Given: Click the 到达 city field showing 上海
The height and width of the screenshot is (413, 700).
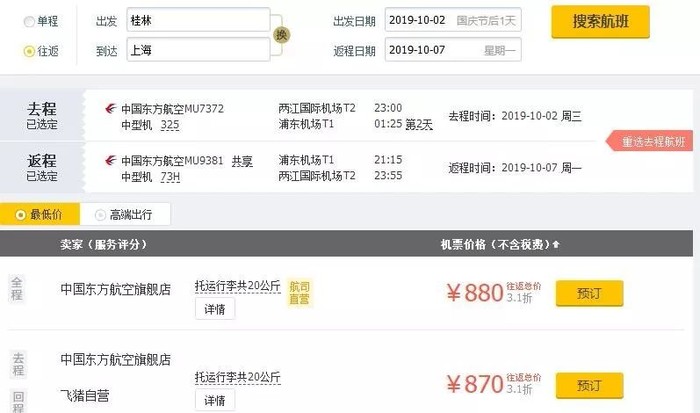Looking at the screenshot, I should (x=198, y=49).
